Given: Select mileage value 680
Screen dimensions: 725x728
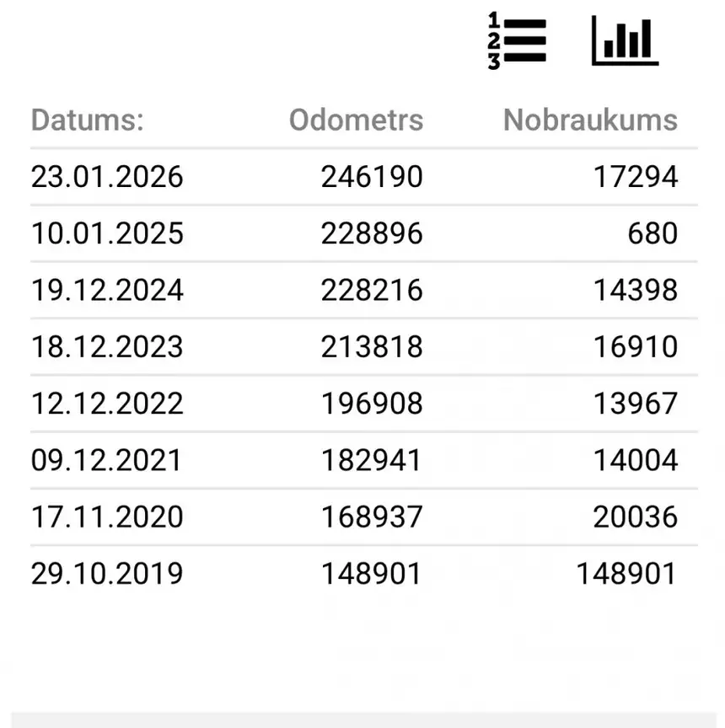Looking at the screenshot, I should [x=652, y=233].
